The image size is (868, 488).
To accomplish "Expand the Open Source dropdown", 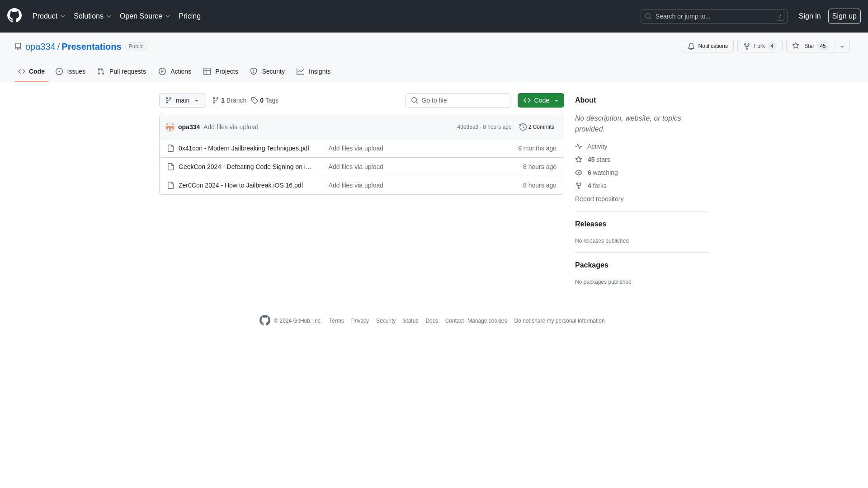I will pos(145,16).
